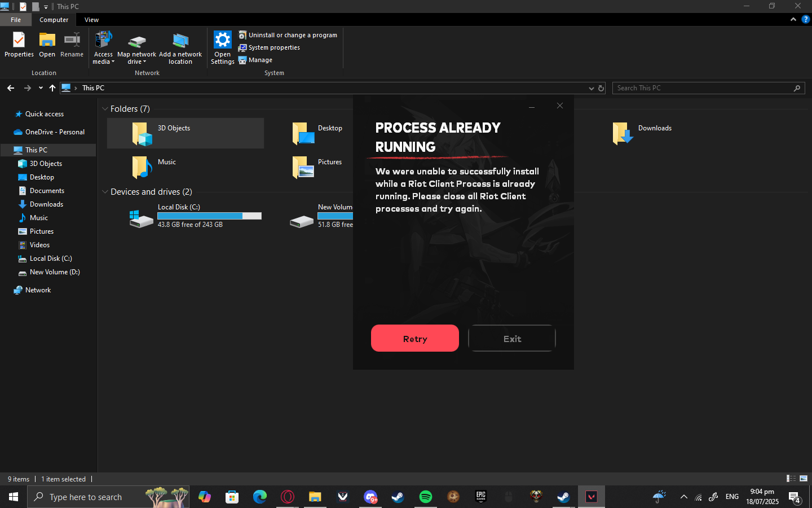Image resolution: width=812 pixels, height=508 pixels.
Task: Select Network in the navigation pane
Action: click(x=38, y=290)
